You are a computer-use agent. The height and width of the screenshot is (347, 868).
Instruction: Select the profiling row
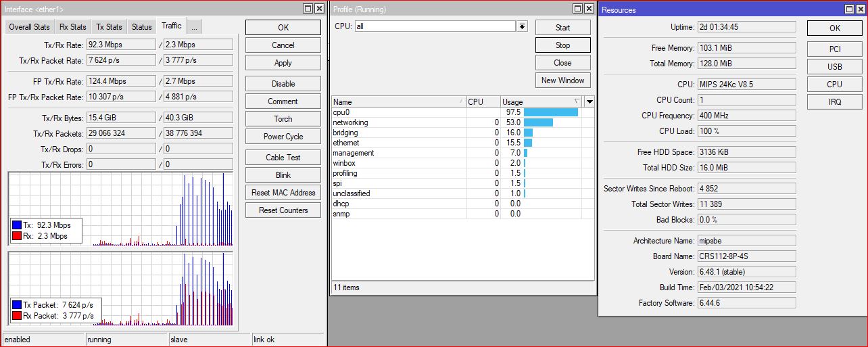pyautogui.click(x=463, y=173)
